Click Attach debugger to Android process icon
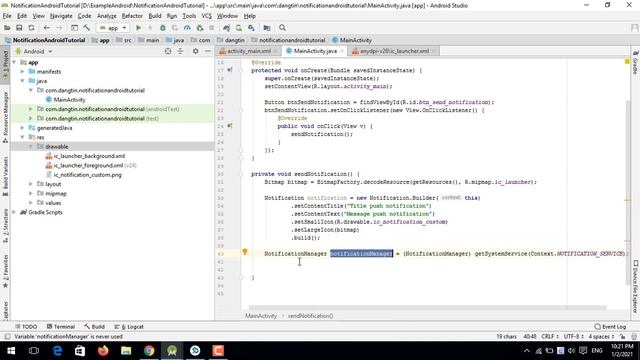The height and width of the screenshot is (360, 640). 200,28
